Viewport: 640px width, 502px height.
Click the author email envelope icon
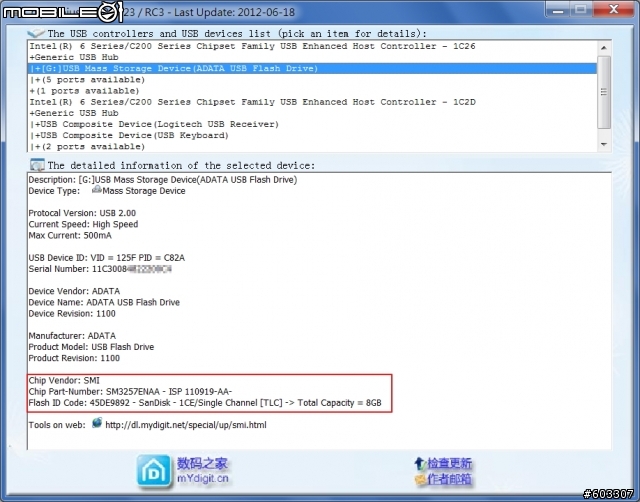[420, 479]
